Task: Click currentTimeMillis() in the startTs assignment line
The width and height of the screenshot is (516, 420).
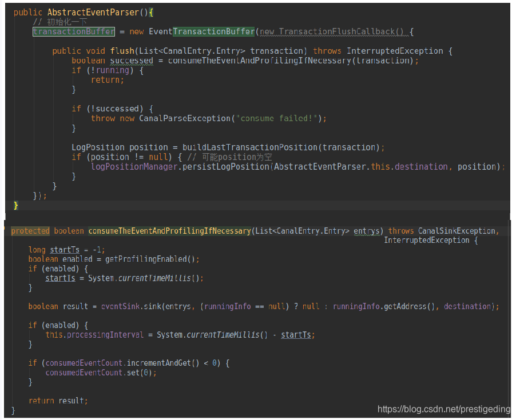Action: (158, 278)
